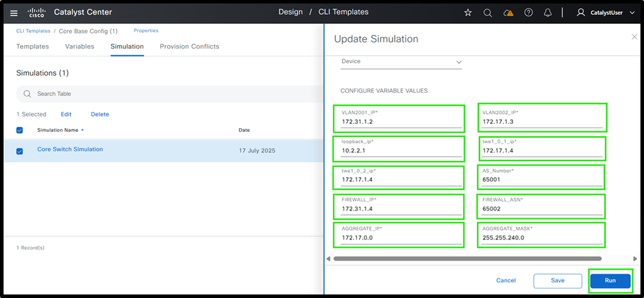Open the Properties link
644x298 pixels.
click(x=146, y=31)
